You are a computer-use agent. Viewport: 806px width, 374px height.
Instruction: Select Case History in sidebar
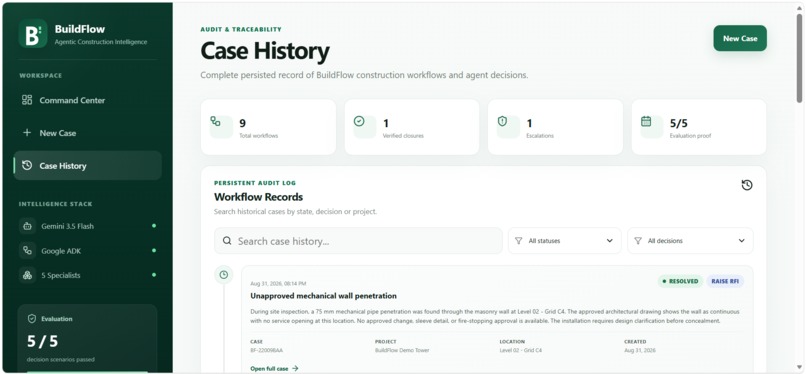87,165
